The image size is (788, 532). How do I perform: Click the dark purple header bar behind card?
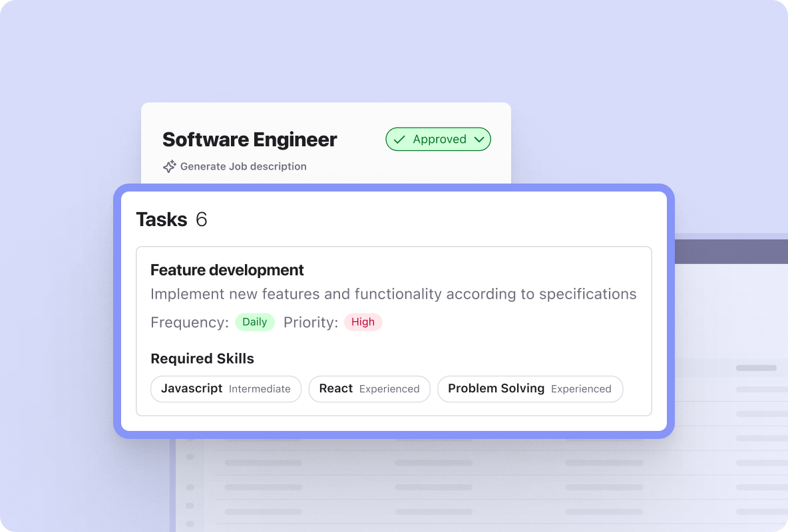(x=731, y=251)
